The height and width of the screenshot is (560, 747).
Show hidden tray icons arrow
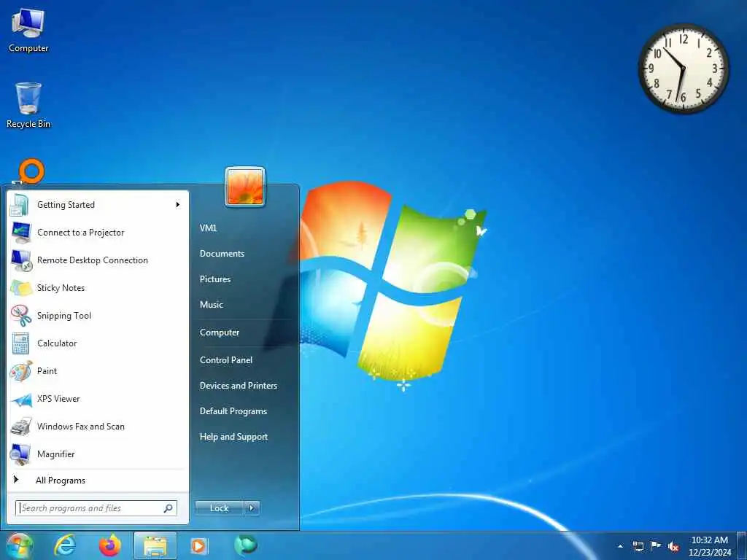(620, 546)
